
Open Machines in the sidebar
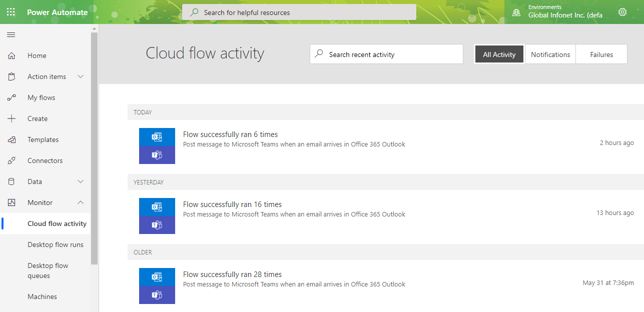click(43, 296)
